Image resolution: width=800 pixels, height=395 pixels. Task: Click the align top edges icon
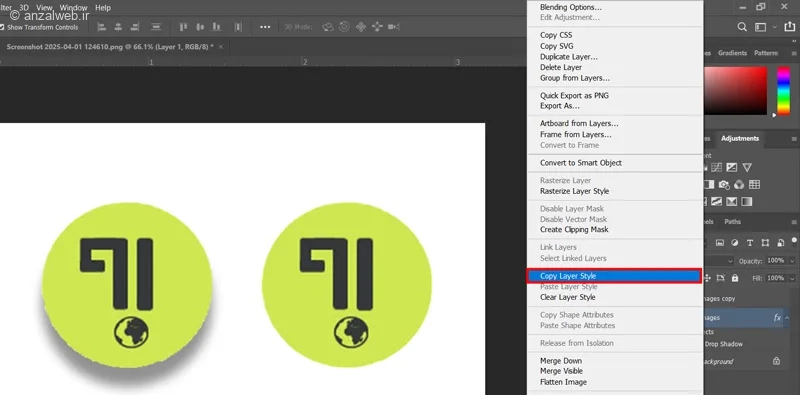click(184, 27)
